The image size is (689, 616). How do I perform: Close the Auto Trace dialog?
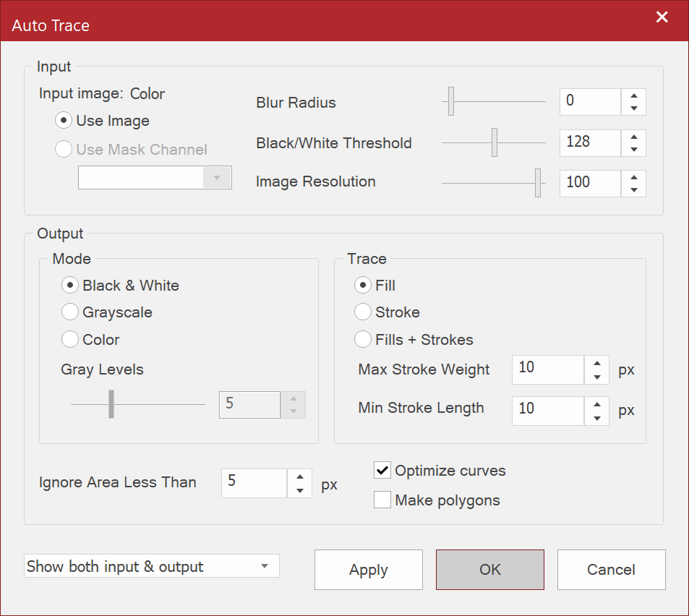tap(662, 17)
